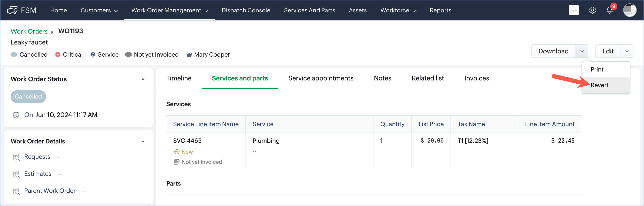Expand the Customers menu
Screen dimensions: 644x206
tap(99, 10)
